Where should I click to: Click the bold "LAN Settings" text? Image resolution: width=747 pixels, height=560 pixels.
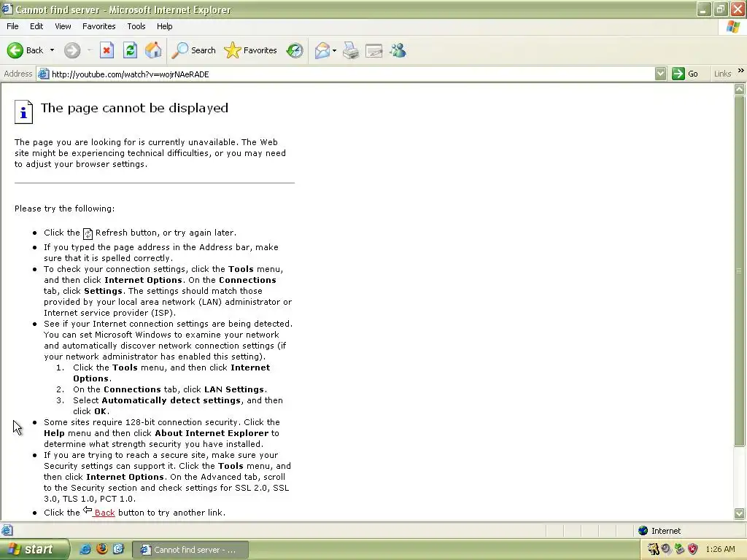[234, 389]
